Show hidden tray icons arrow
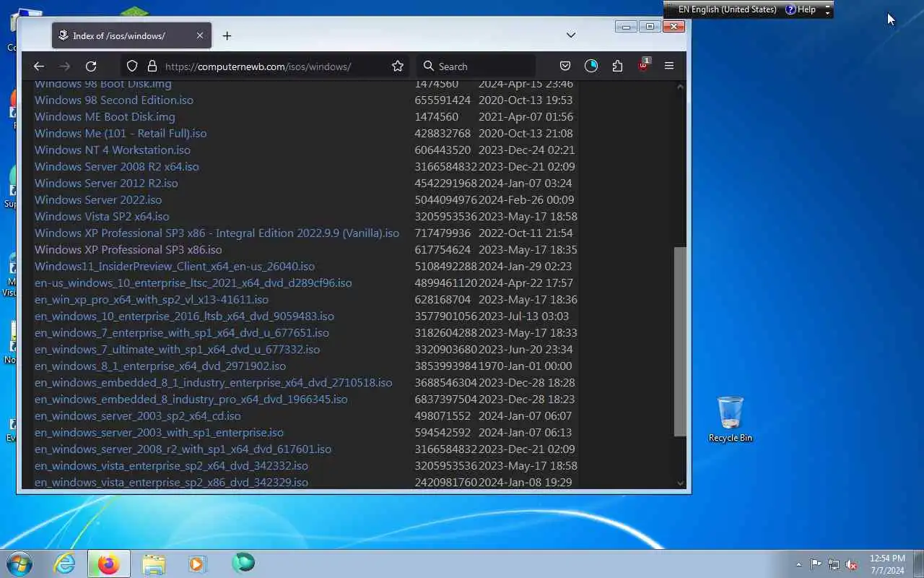This screenshot has height=578, width=924. coord(798,564)
